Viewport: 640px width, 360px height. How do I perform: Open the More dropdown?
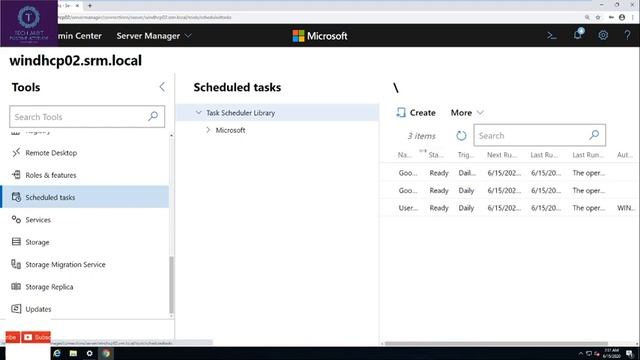(x=467, y=113)
